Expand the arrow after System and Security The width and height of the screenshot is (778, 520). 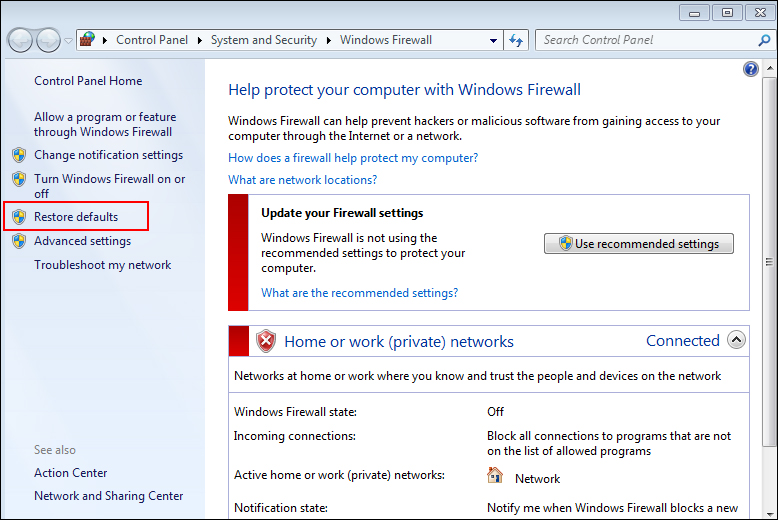[328, 40]
